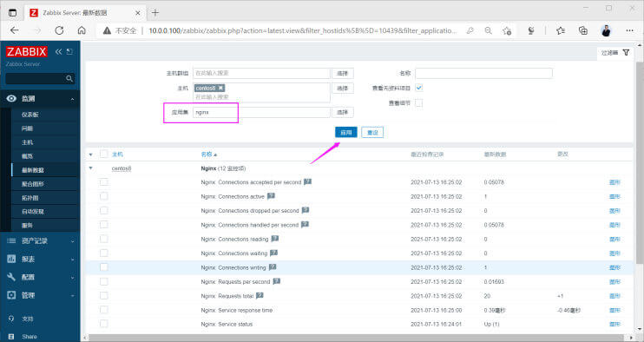Collapse the centos8 Nginx group
Screen dimensions: 644x342
point(91,168)
